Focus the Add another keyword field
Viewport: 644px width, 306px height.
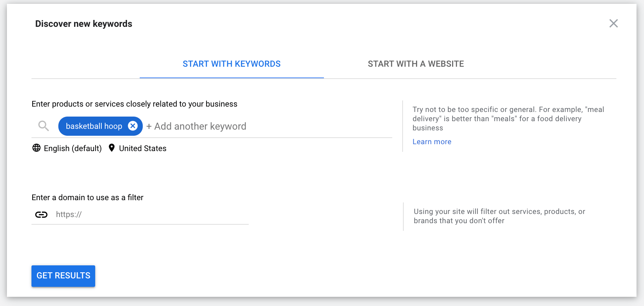click(269, 126)
